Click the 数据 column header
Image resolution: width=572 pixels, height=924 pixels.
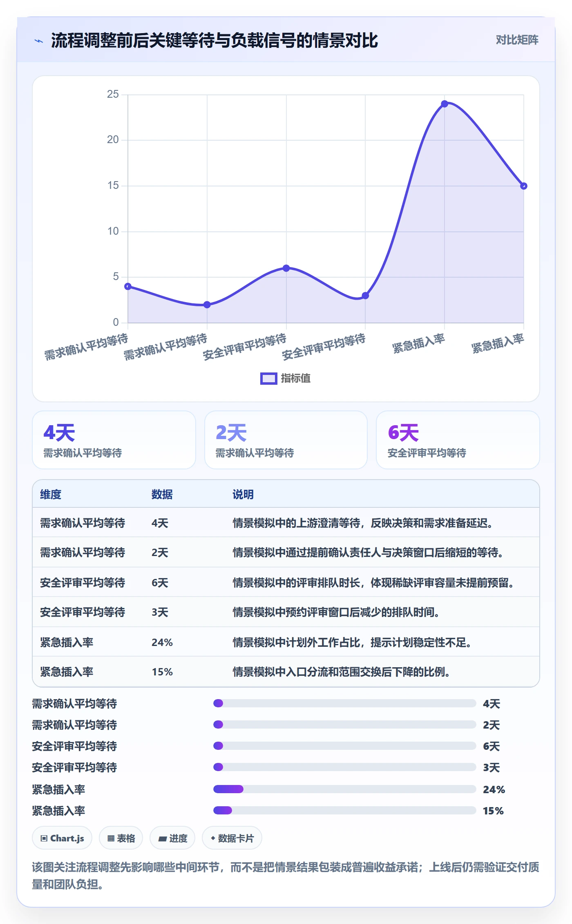162,494
